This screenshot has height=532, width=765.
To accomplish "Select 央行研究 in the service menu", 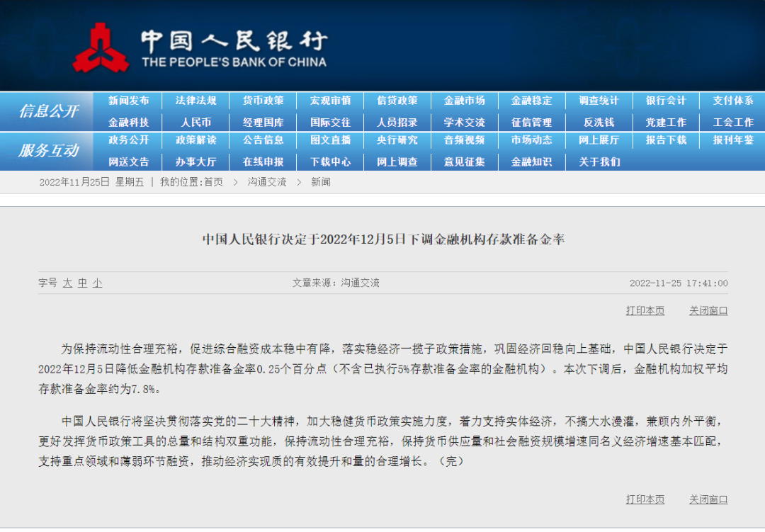I will [397, 140].
